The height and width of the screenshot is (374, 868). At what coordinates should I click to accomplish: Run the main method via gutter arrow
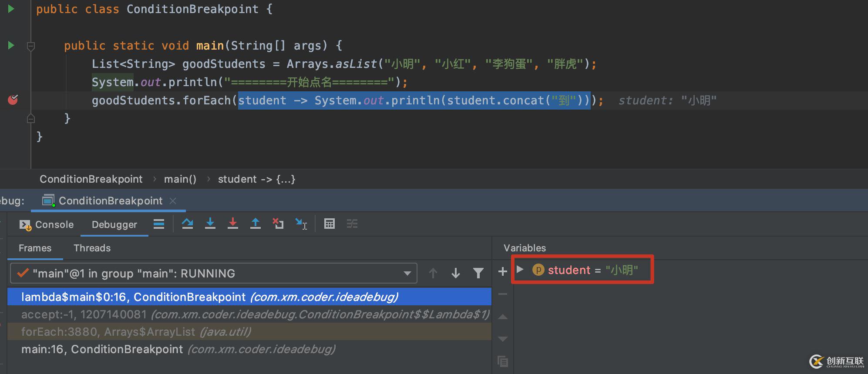11,45
